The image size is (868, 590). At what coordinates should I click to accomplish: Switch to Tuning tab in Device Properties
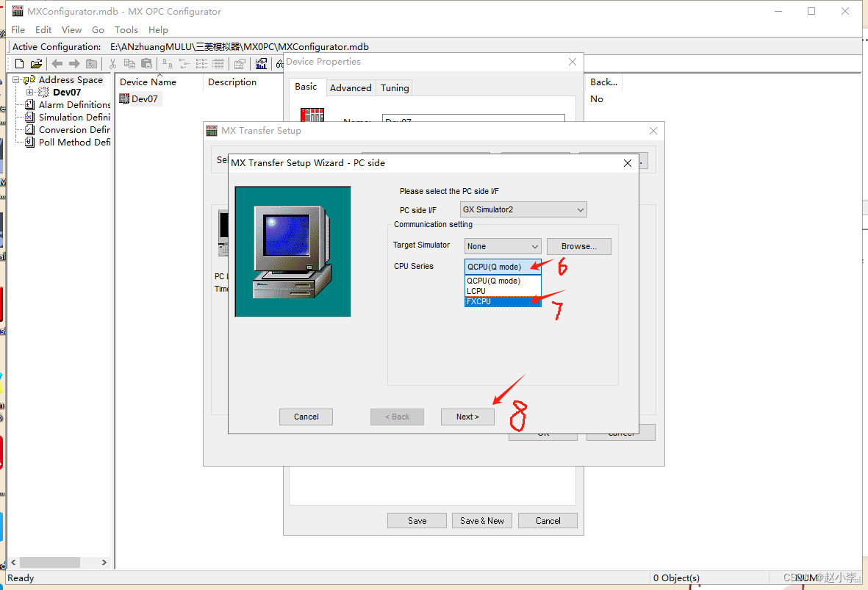(x=395, y=88)
